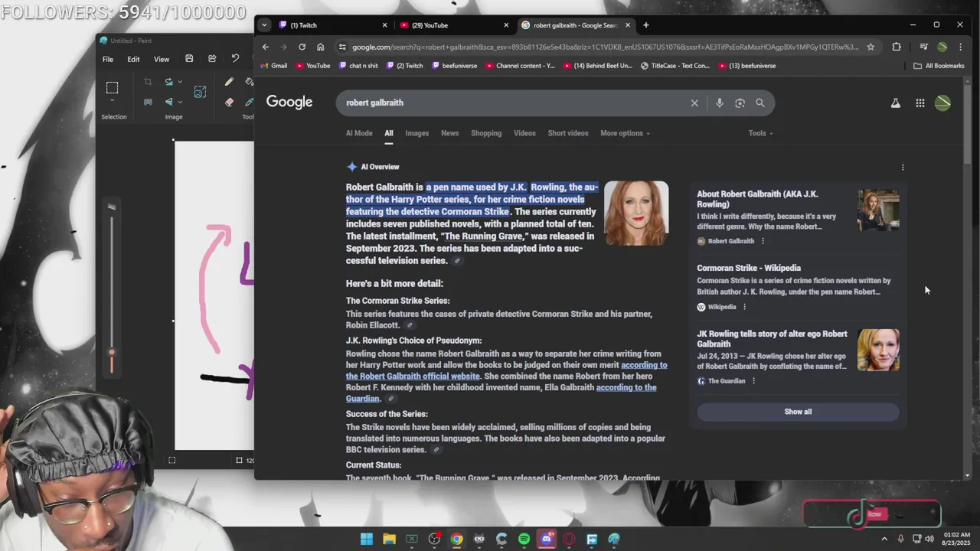Switch to the AI Mode tab
Screen dimensions: 980x551
click(x=359, y=133)
